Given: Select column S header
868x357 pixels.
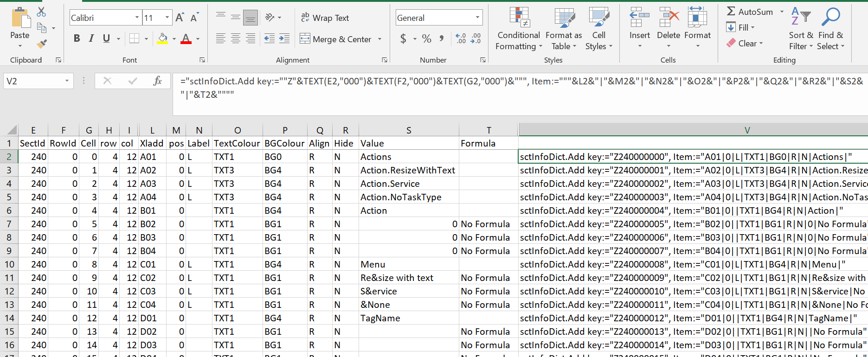Looking at the screenshot, I should (408, 130).
